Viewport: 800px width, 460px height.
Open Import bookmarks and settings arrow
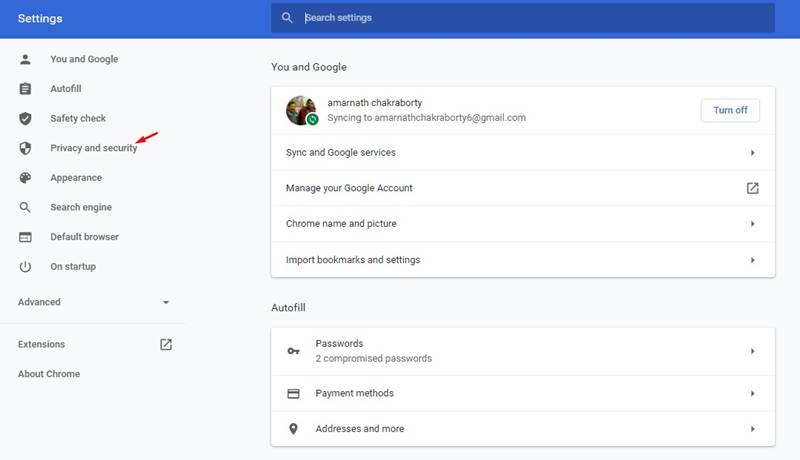(x=753, y=260)
